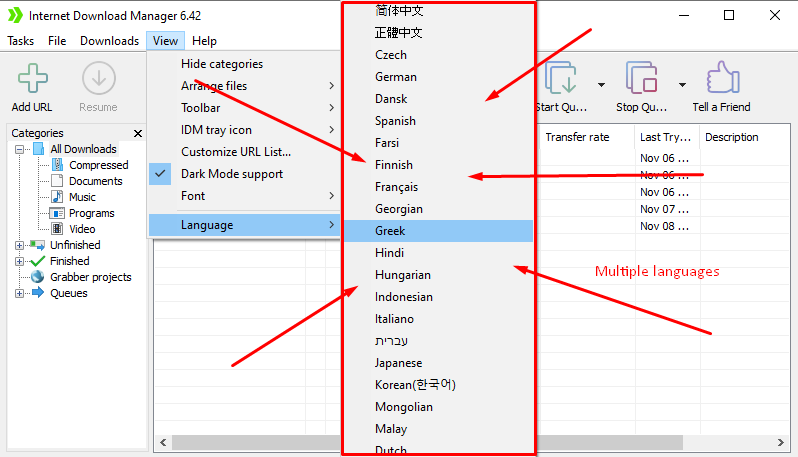Click the Unfinished downloads folder icon
Image resolution: width=798 pixels, height=457 pixels.
pos(37,245)
